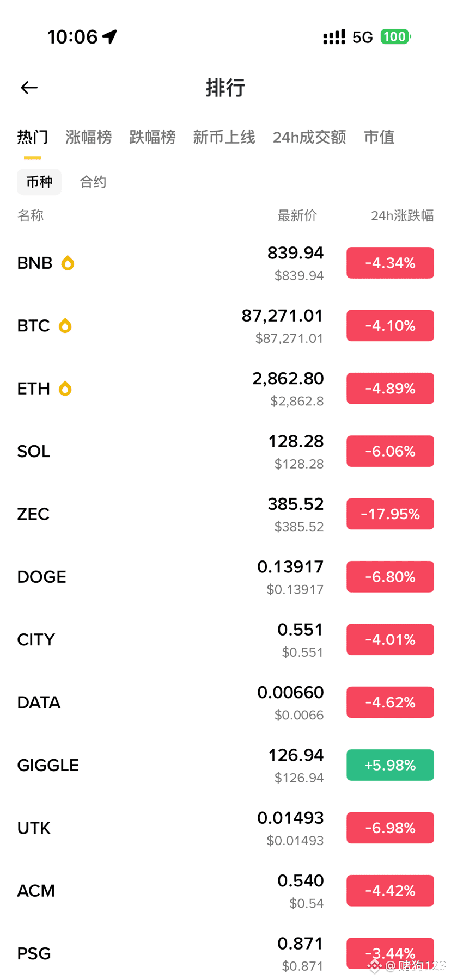
Task: Open the 市值 tab
Action: [x=379, y=137]
